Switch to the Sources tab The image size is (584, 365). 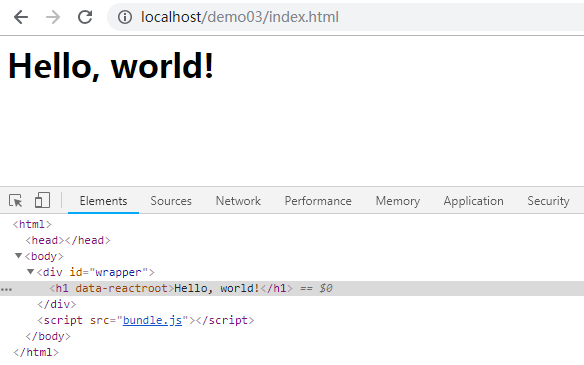pos(171,201)
